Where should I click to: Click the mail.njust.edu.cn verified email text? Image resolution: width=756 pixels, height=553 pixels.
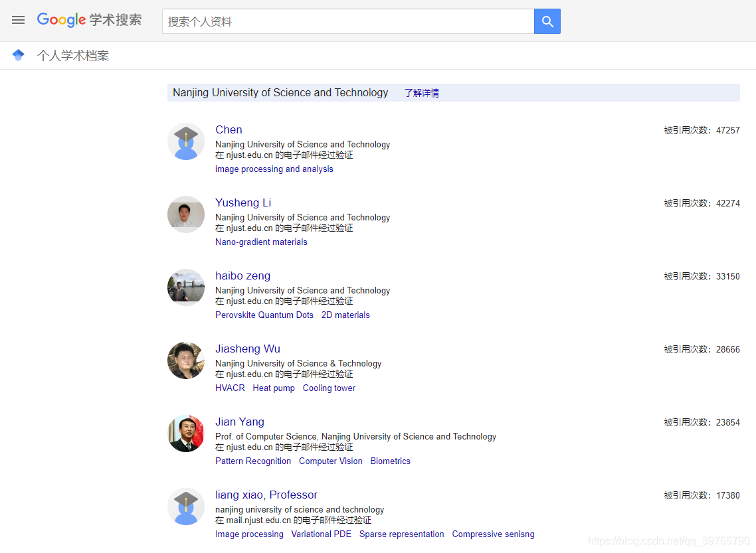(x=293, y=520)
